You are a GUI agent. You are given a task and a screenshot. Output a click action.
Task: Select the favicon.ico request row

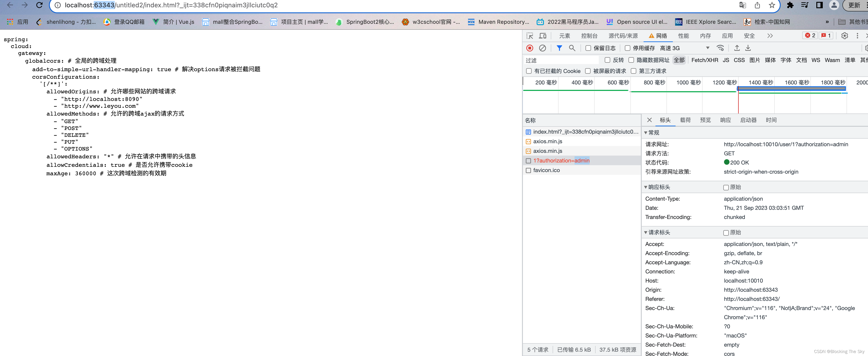point(582,170)
